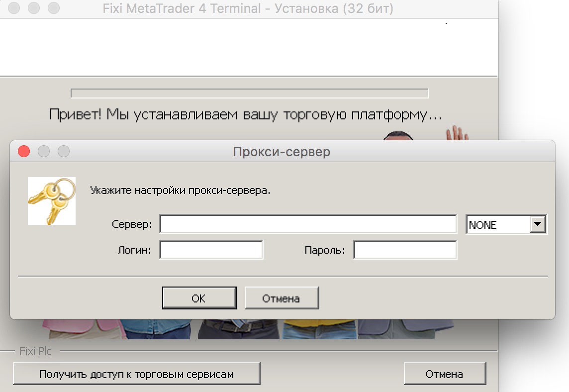Close the Прокси-сервер dialog with red button
Screen dimensions: 569x392
[x=24, y=151]
